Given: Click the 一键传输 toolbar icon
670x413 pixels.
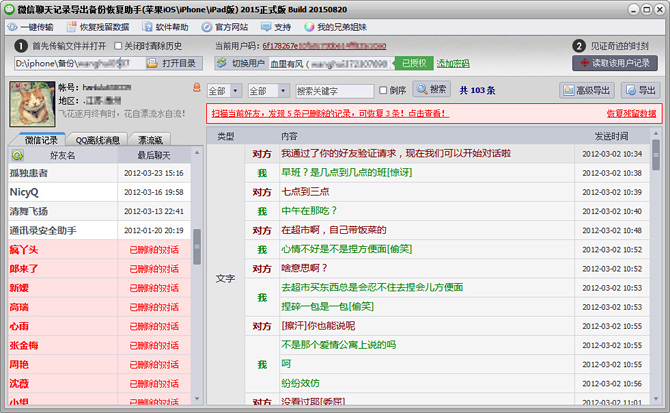Looking at the screenshot, I should [13, 26].
